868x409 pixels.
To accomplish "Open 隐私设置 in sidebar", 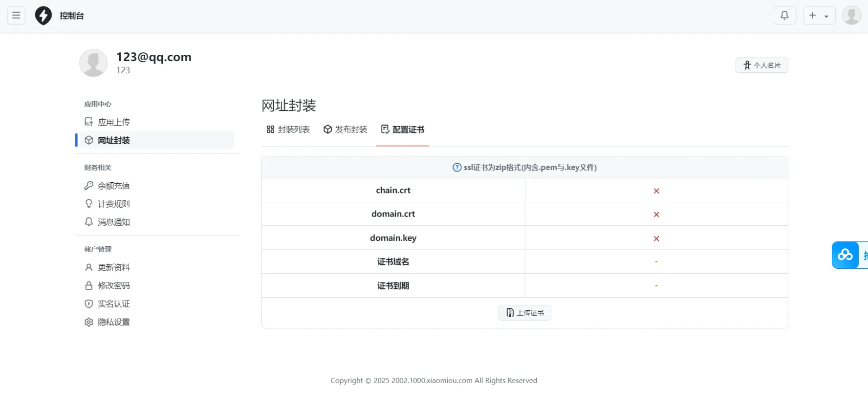I will tap(113, 322).
